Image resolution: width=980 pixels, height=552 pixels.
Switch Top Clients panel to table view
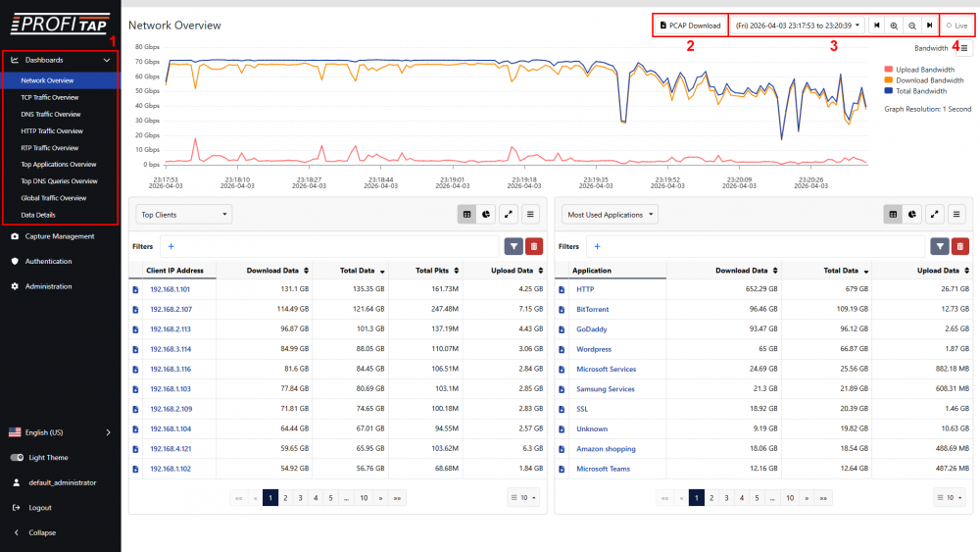pyautogui.click(x=467, y=214)
